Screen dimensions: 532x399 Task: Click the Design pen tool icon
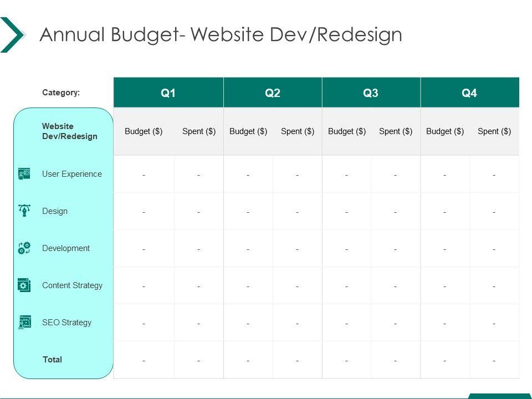point(24,211)
